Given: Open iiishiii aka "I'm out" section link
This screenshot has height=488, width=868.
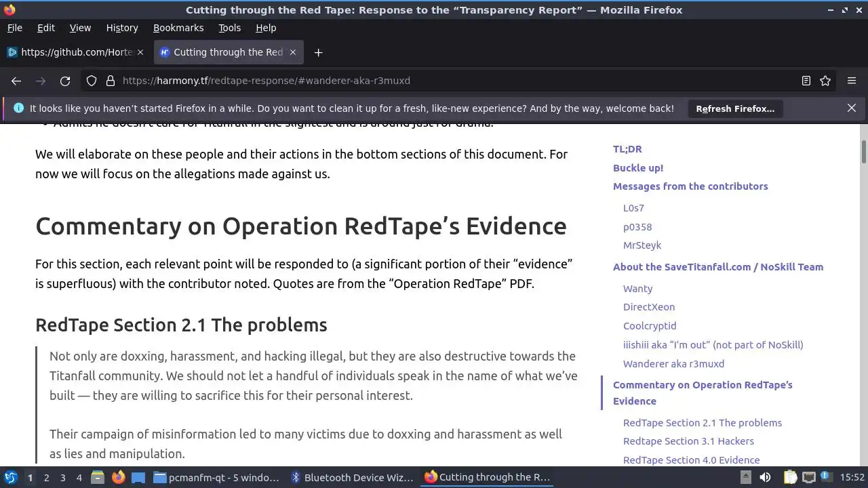Looking at the screenshot, I should pyautogui.click(x=713, y=345).
